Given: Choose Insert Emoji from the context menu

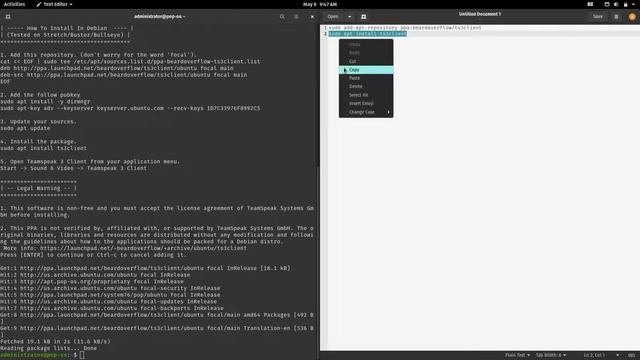Looking at the screenshot, I should click(x=366, y=104).
